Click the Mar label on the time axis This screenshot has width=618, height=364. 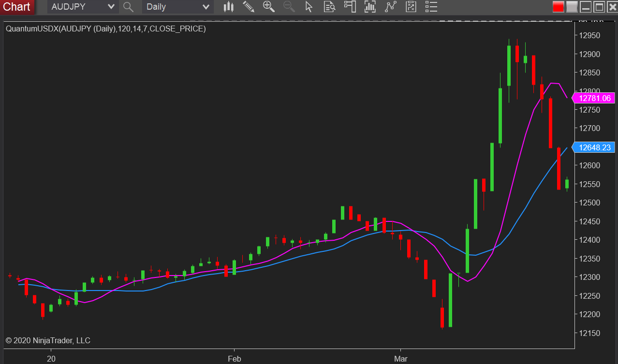[x=400, y=359]
